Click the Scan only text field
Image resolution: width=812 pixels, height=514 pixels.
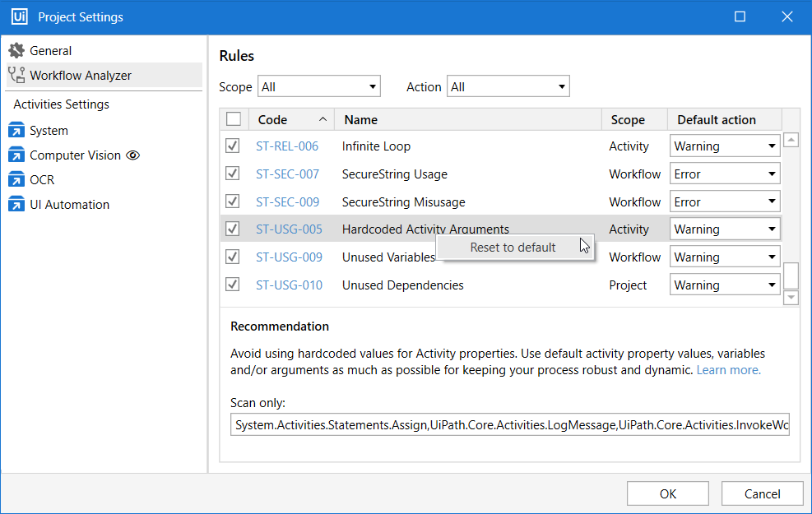509,424
